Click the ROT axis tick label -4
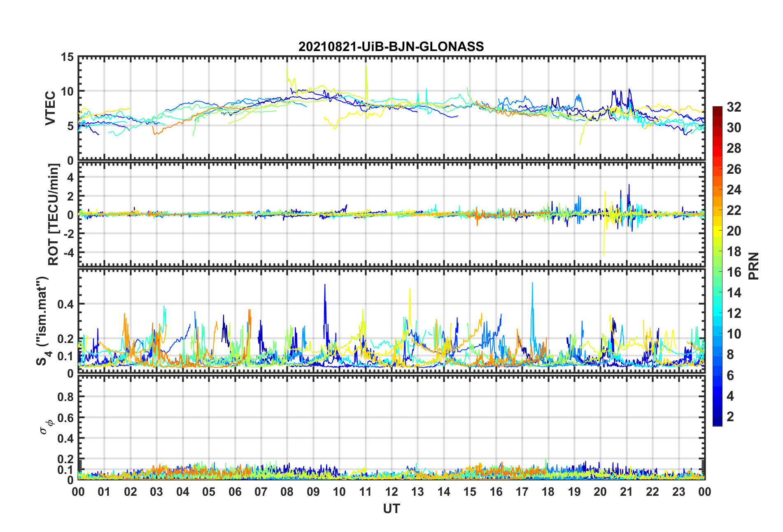Screen dimensions: 783x532 click(x=69, y=252)
